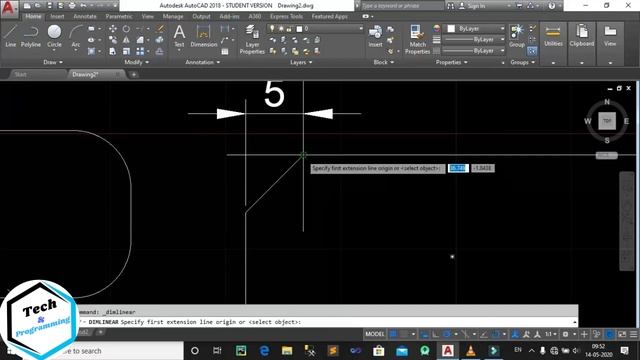
Task: Toggle hardware acceleration circle in status bar
Action: click(609, 334)
